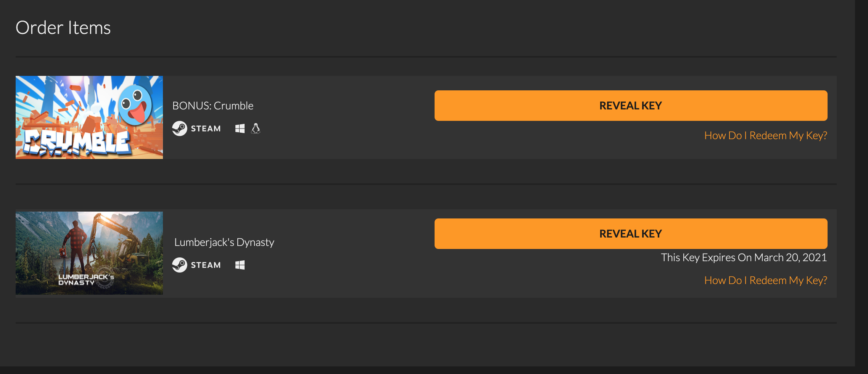Reveal the key for Lumberjack's Dynasty
This screenshot has width=868, height=374.
point(630,233)
